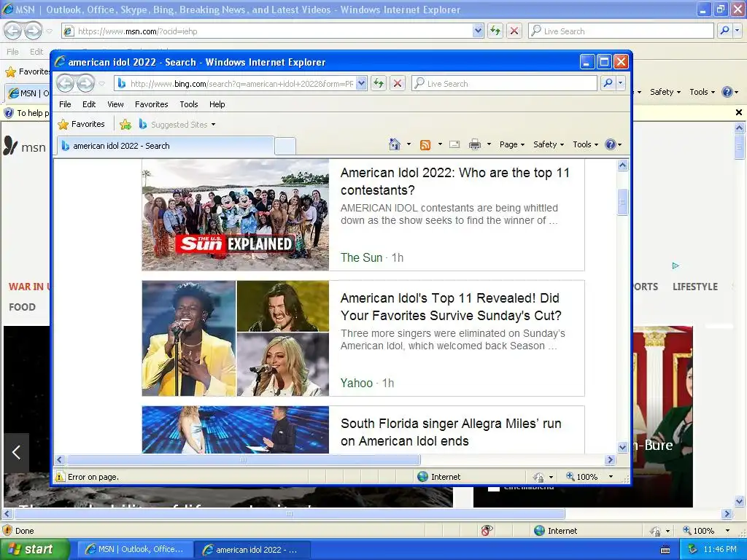Open Allegra Miles American Idol article
Screen dimensions: 747x560
coord(451,432)
